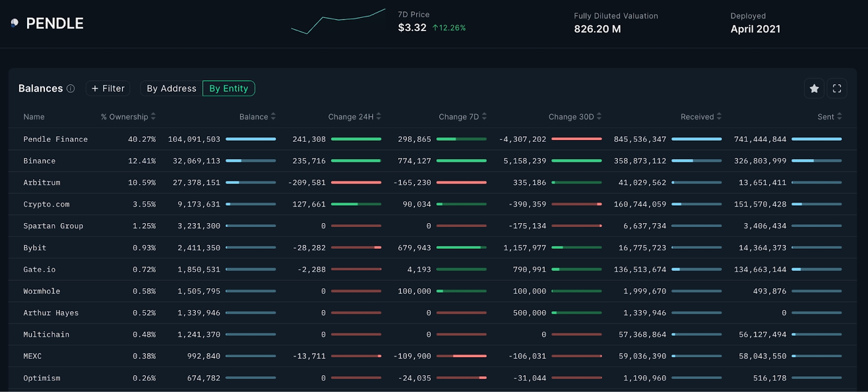The width and height of the screenshot is (868, 392).
Task: Sort table by Received column
Action: point(719,117)
